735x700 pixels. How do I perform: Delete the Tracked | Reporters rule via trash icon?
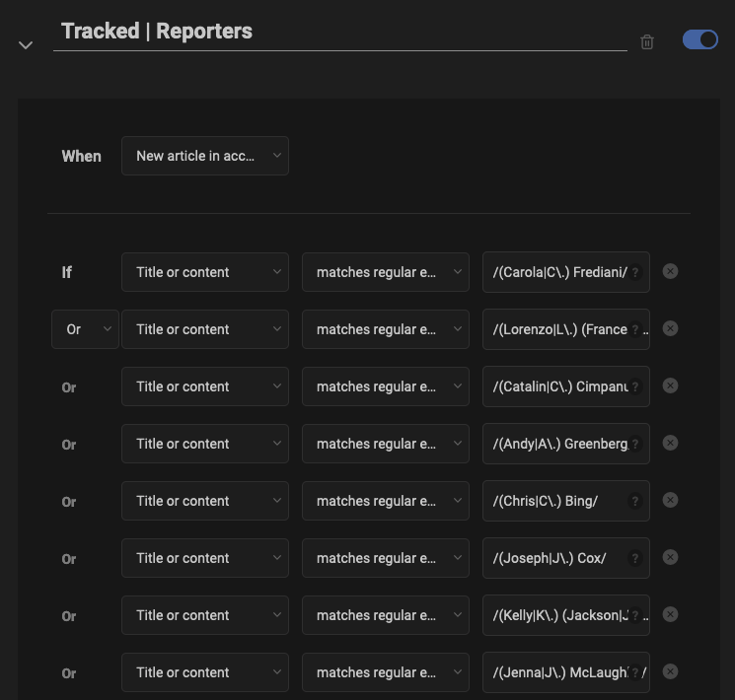(x=647, y=41)
